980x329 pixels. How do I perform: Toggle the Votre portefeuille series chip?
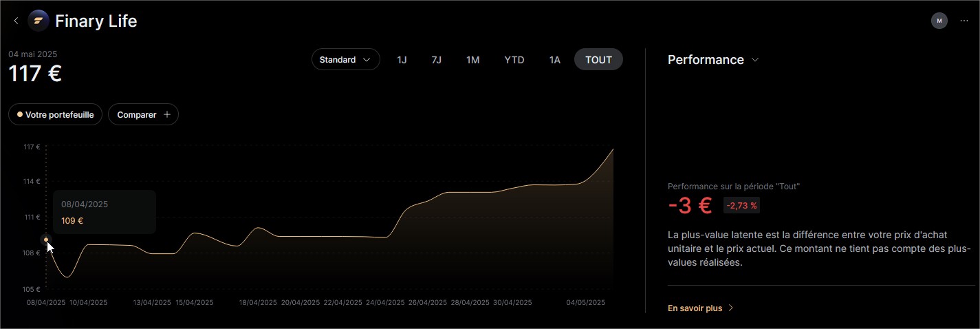[x=56, y=115]
